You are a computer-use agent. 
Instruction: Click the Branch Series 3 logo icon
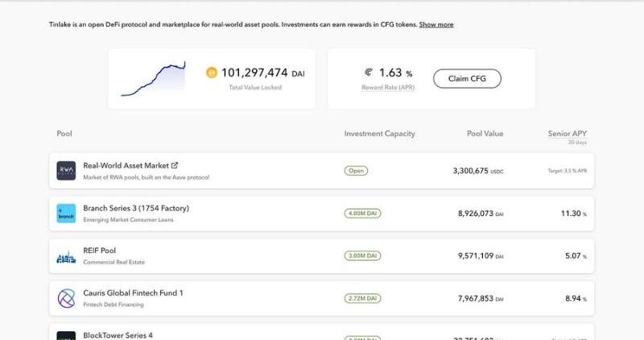66,214
